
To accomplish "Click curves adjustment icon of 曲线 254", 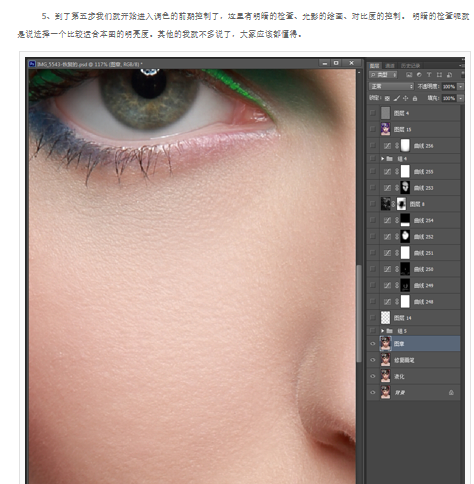I will point(387,220).
